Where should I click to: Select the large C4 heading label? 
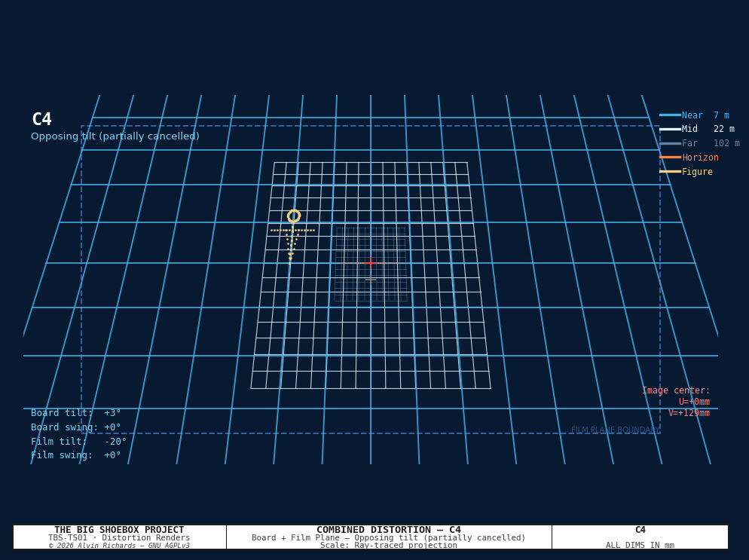[x=41, y=119]
